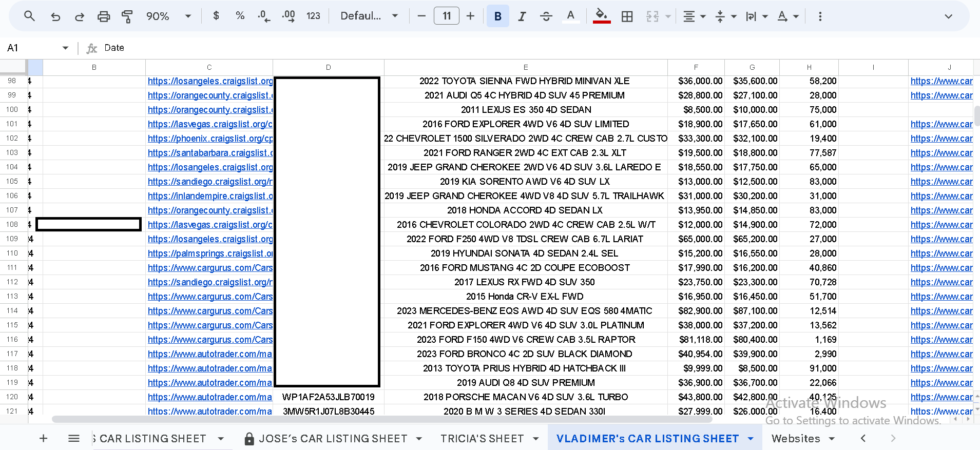Open horizontal align dropdown

click(x=694, y=16)
